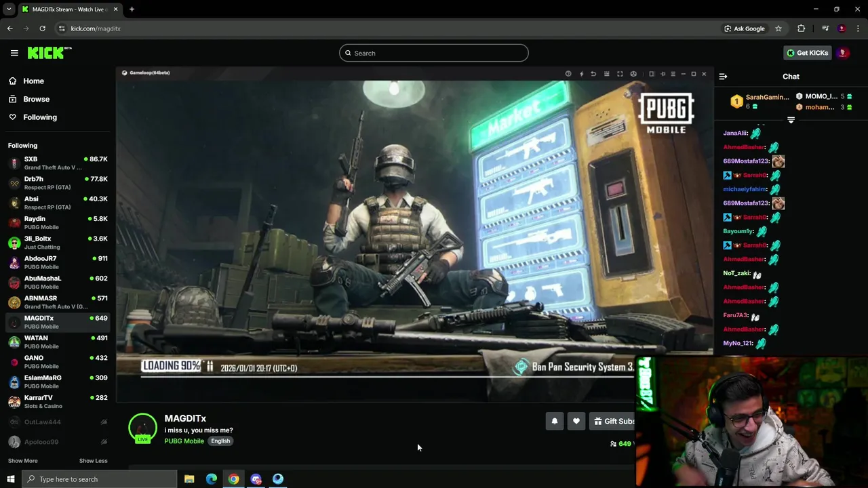Open EslamMaRG channel in Following list

click(x=58, y=382)
